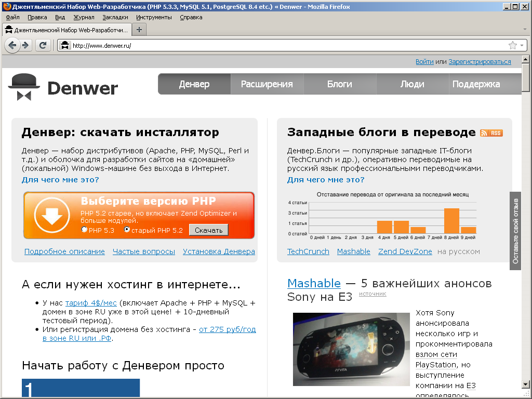The image size is (532, 399).
Task: Click the Firefox icon in the title bar
Action: point(7,6)
